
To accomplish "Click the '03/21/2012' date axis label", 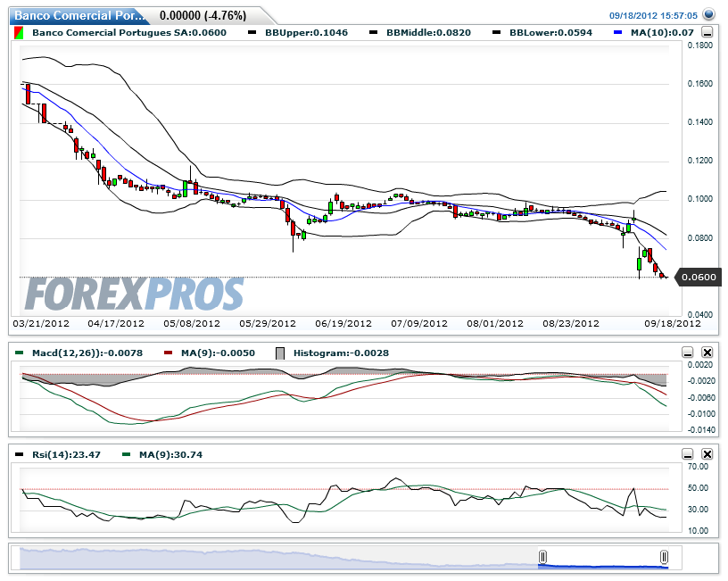I will click(x=41, y=323).
